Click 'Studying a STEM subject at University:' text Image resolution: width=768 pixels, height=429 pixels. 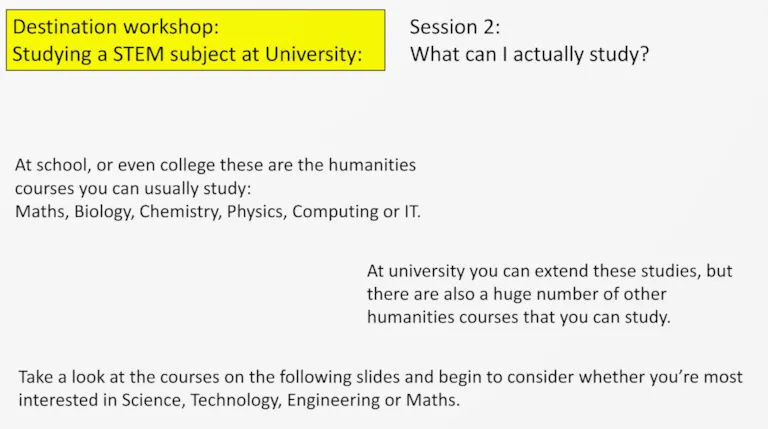187,54
